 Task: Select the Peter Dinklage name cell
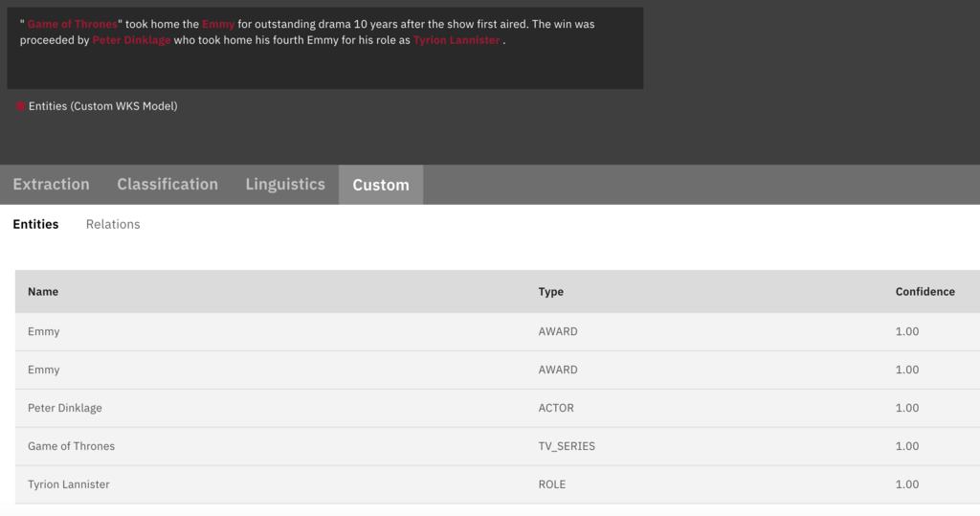tap(65, 409)
